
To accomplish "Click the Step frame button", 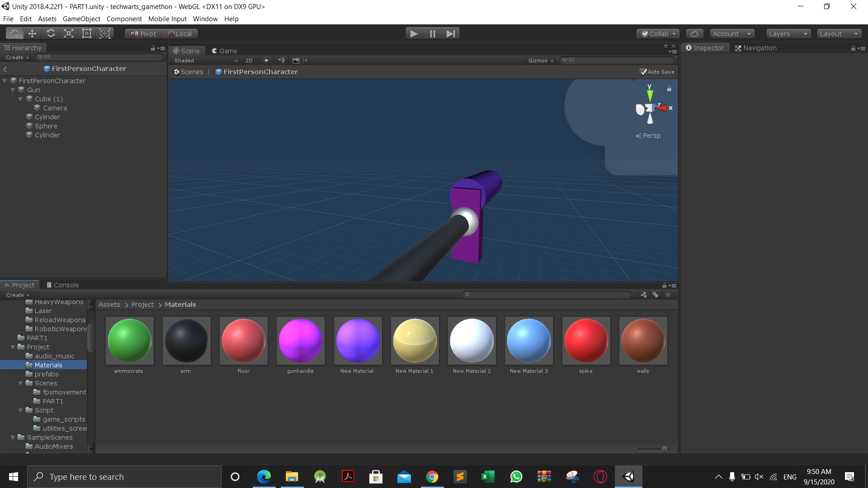I will [x=450, y=33].
